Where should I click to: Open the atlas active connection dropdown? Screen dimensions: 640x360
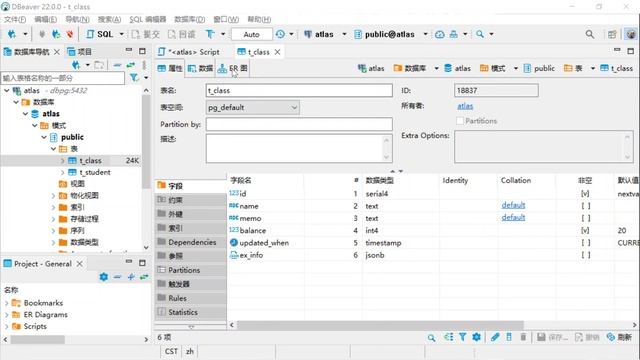344,34
